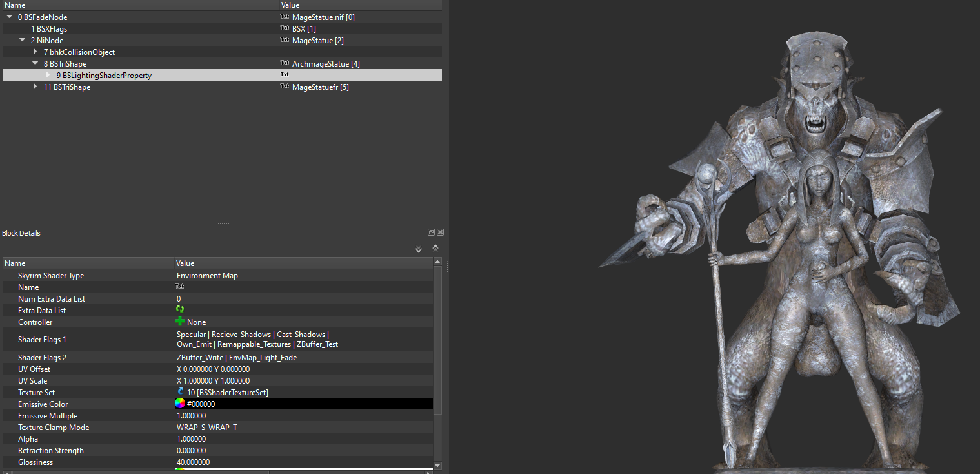Select the Shader Flags 1 property label
Image resolution: width=980 pixels, height=474 pixels.
(42, 340)
